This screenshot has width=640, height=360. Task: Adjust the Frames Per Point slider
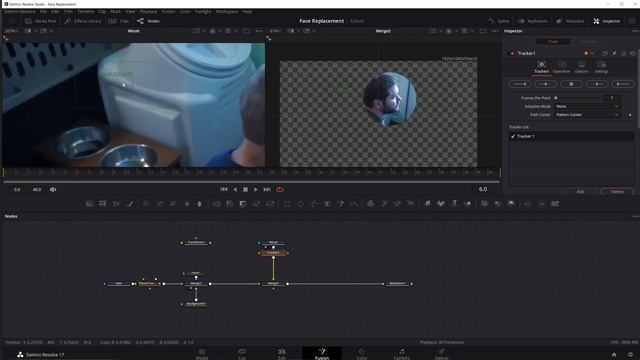coord(578,98)
